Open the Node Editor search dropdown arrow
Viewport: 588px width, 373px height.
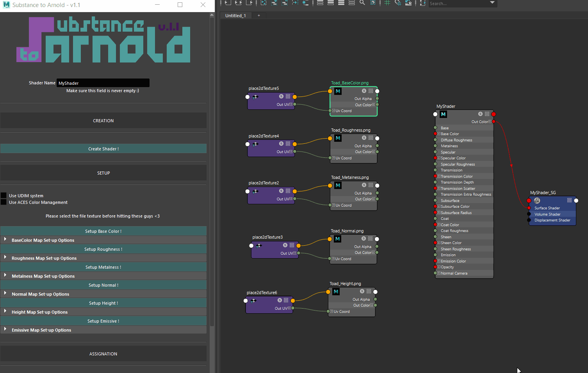pyautogui.click(x=492, y=3)
